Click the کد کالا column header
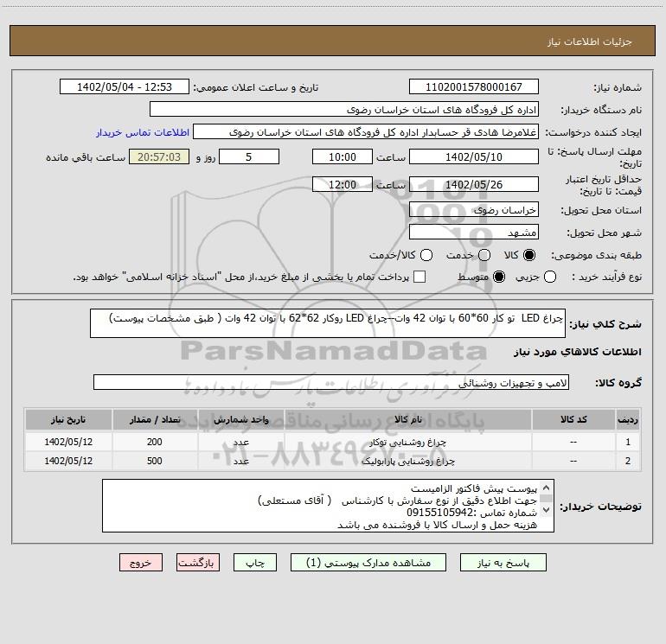 coord(573,420)
